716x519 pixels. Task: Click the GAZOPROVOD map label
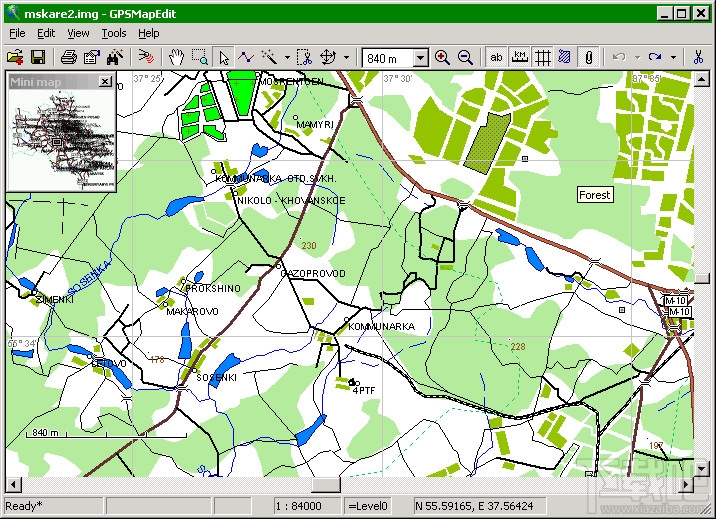[x=313, y=273]
